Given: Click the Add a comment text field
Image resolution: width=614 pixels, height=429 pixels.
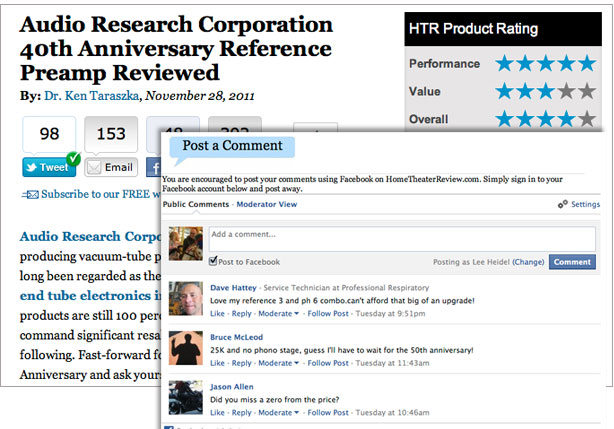Looking at the screenshot, I should (x=402, y=239).
